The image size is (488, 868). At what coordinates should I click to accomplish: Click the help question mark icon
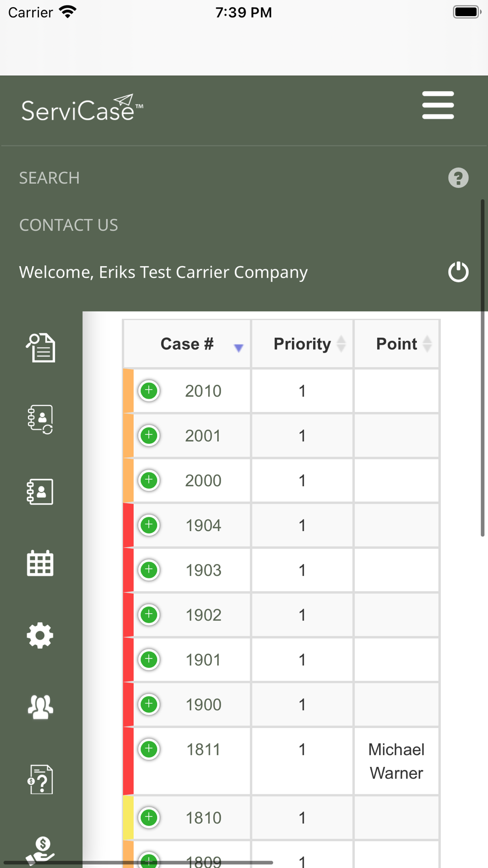[x=458, y=178]
